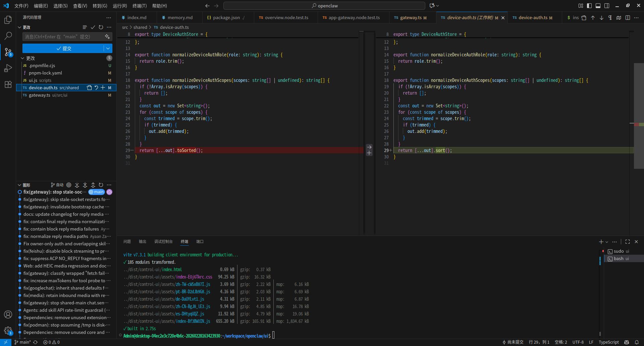
Task: Open the Manage gear icon
Action: 8,331
